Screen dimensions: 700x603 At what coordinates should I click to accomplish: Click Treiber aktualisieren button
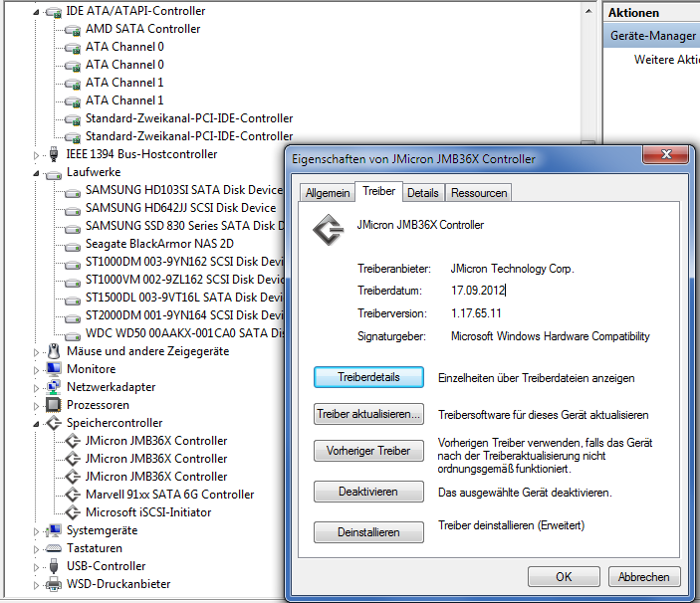[x=368, y=414]
